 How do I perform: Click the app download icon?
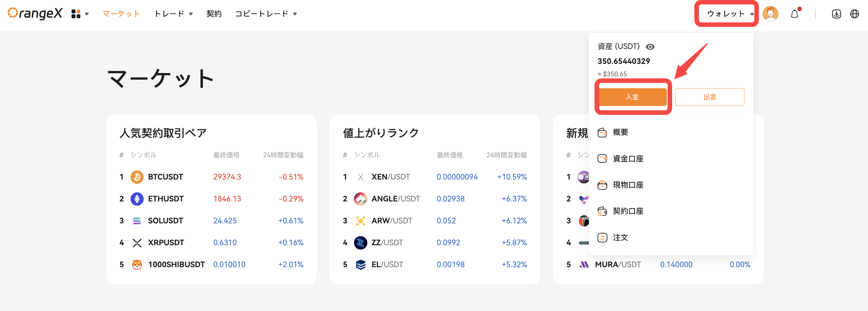pyautogui.click(x=836, y=14)
